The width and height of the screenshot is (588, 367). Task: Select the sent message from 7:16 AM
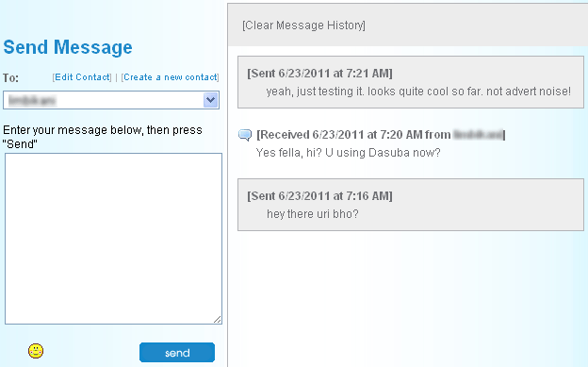[x=411, y=205]
